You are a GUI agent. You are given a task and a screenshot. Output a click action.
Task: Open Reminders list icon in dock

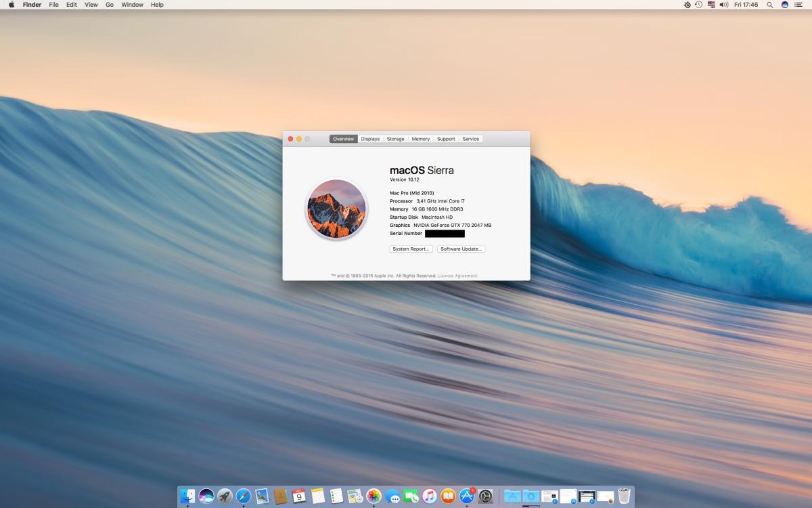tap(336, 496)
